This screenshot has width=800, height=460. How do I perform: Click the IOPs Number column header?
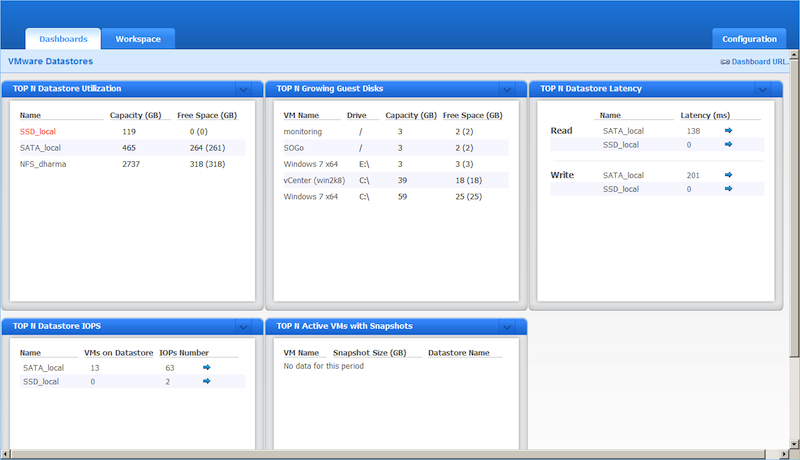(x=184, y=353)
